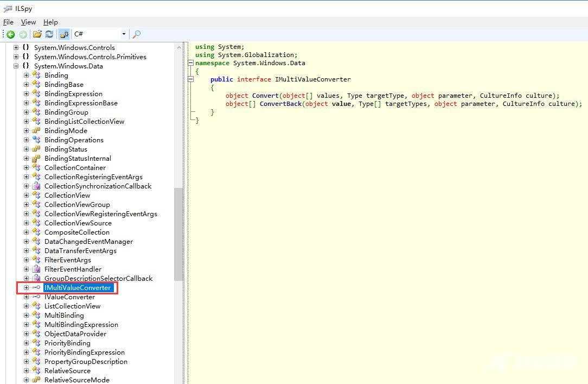Open the File menu

coord(8,22)
